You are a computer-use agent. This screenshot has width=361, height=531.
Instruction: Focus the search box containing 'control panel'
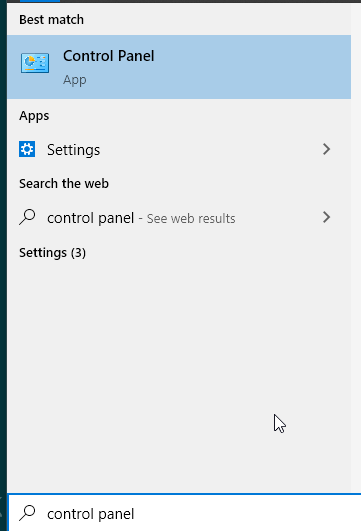pos(185,513)
